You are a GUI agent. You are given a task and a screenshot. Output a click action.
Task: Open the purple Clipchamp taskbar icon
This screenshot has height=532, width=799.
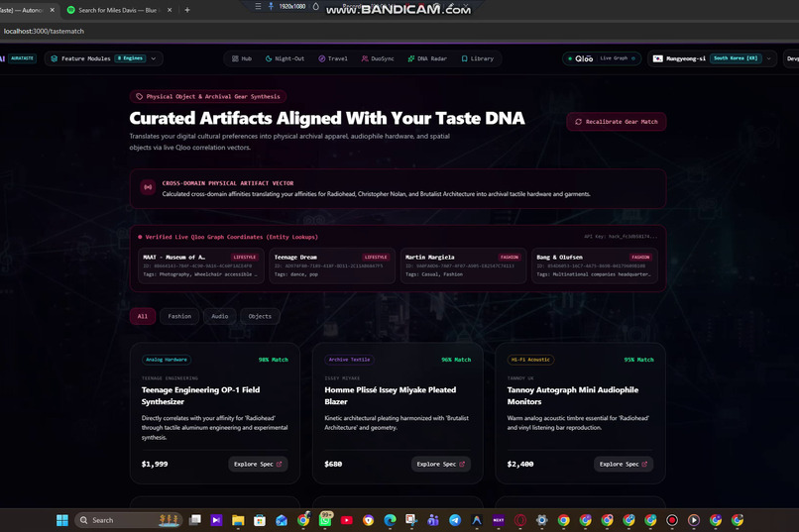tap(216, 520)
